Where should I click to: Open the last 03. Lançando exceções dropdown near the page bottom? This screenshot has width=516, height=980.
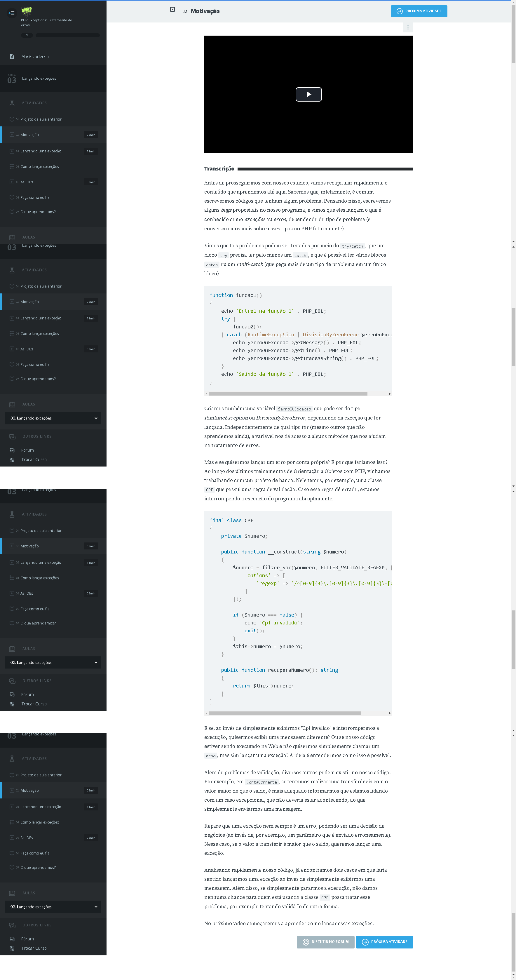tap(53, 906)
